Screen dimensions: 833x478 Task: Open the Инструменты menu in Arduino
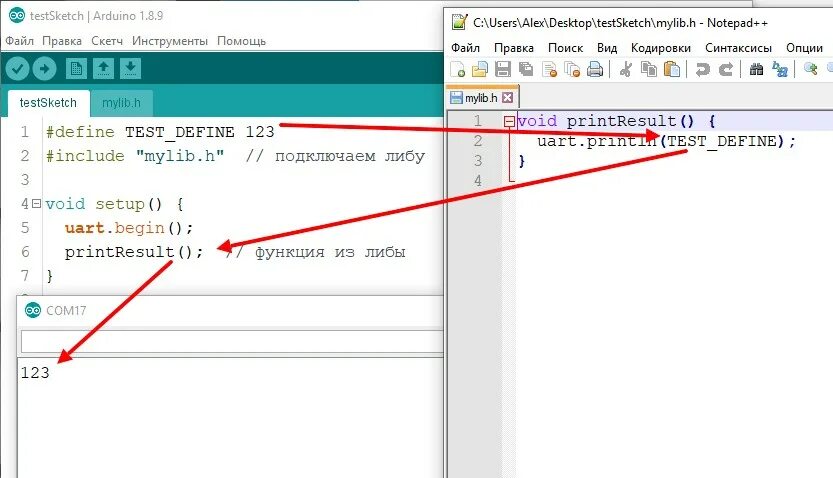(x=170, y=41)
